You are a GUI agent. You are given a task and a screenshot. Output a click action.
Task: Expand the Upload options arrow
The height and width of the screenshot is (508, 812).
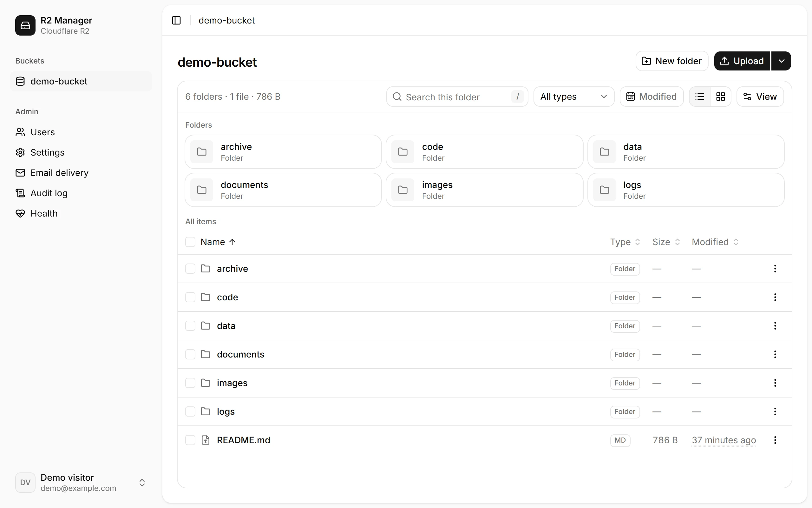tap(781, 61)
